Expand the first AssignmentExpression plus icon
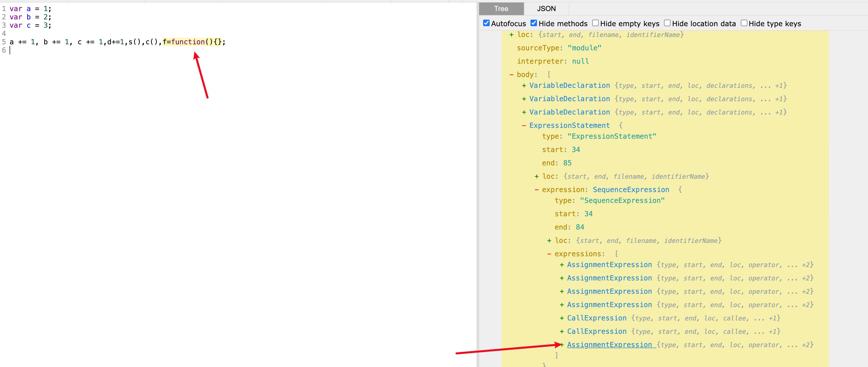Image resolution: width=868 pixels, height=367 pixels. [x=562, y=265]
